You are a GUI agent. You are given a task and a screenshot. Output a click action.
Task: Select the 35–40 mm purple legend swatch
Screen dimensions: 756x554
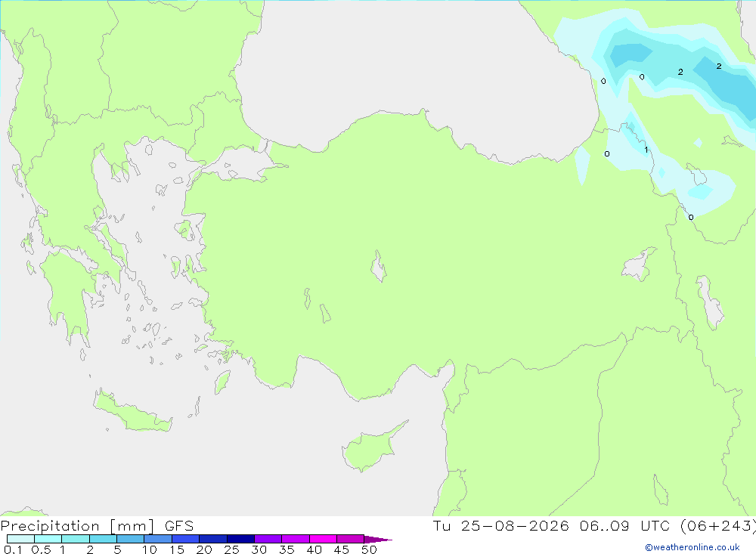[296, 539]
